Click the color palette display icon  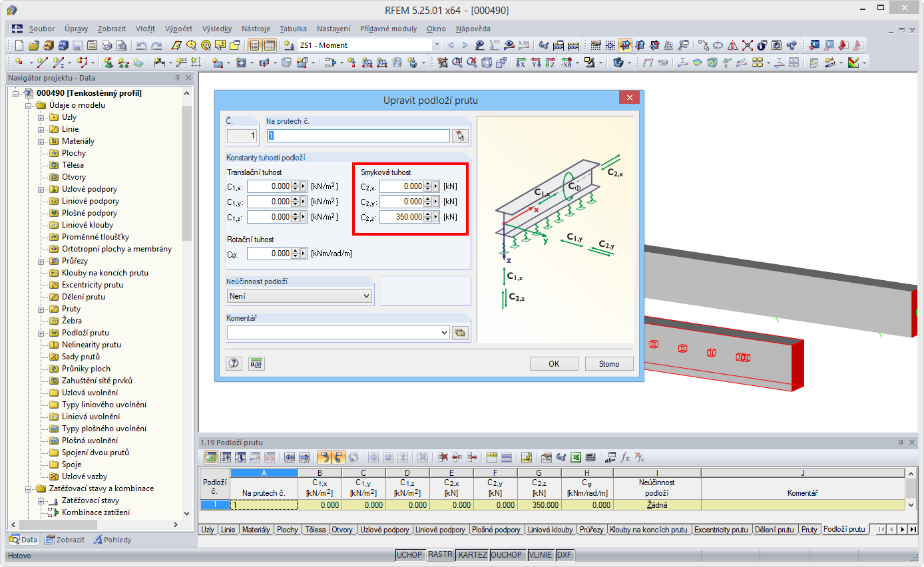point(854,63)
